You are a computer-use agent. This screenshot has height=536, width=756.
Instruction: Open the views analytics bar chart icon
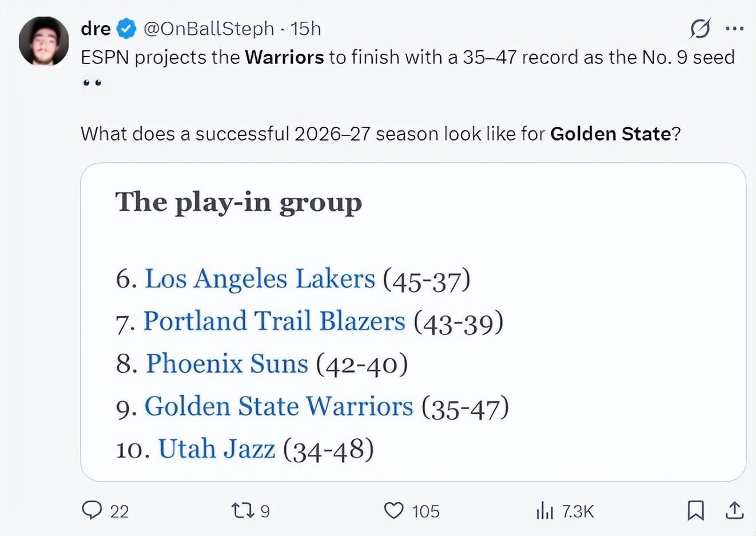544,510
